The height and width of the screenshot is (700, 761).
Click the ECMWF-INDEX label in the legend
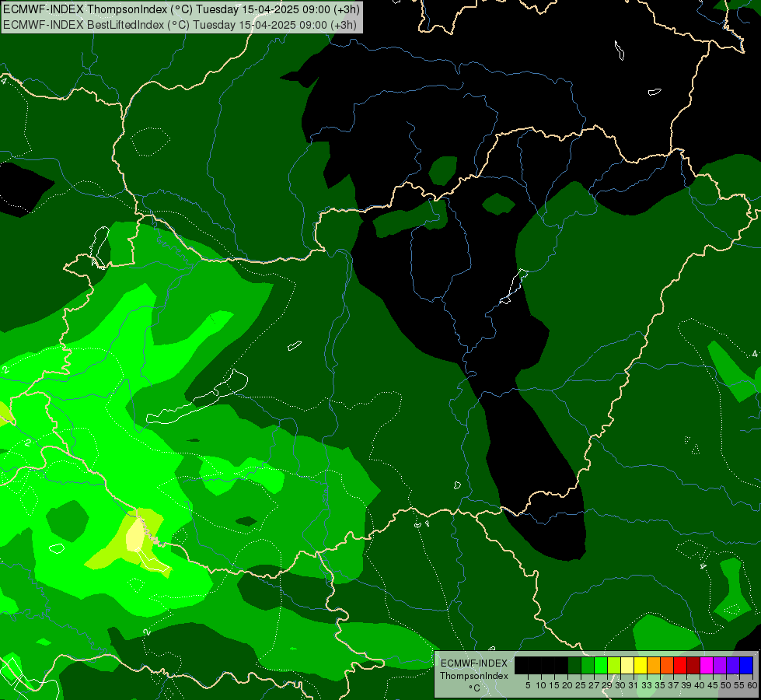point(474,663)
